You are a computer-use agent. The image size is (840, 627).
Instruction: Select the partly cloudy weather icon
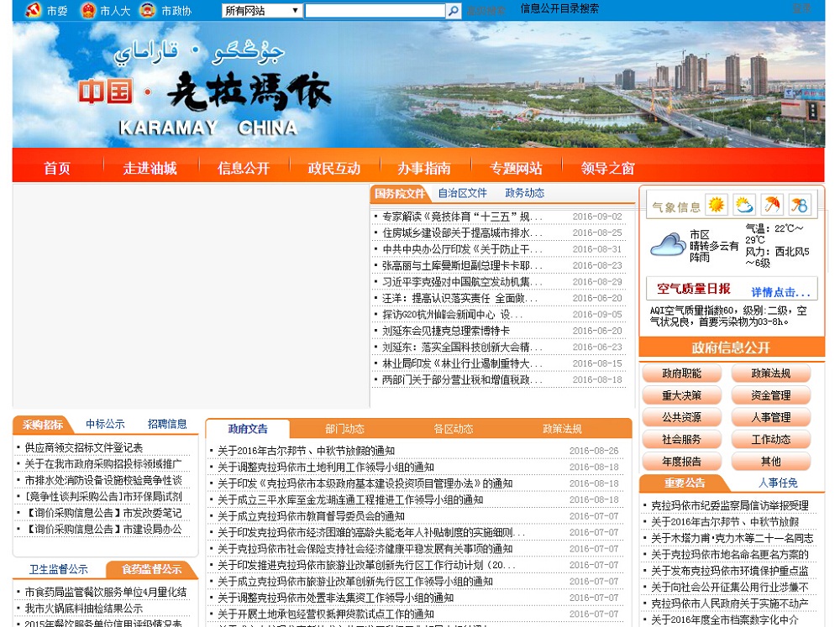tap(744, 205)
